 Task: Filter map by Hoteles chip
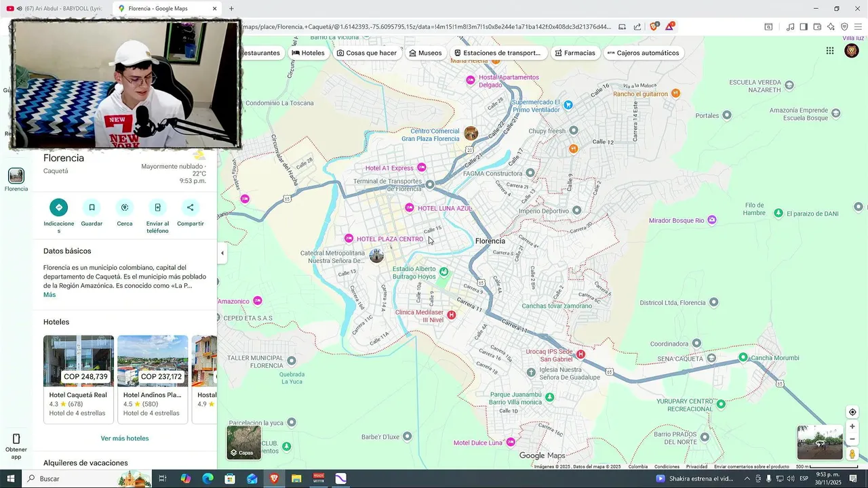309,53
